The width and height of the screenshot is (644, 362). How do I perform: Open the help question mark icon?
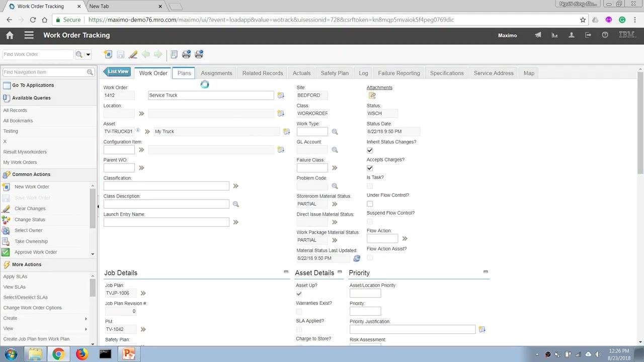(605, 35)
